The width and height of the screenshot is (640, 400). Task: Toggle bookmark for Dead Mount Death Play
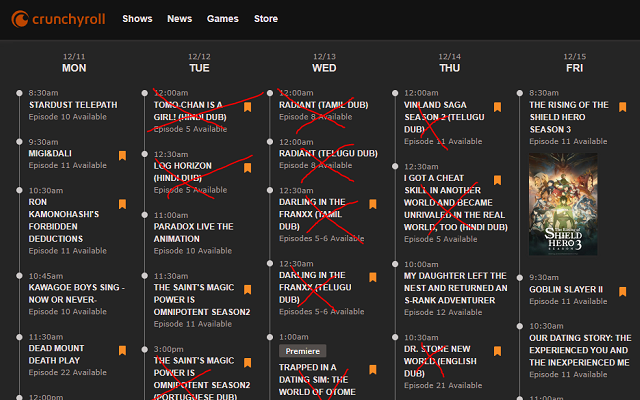(x=122, y=351)
